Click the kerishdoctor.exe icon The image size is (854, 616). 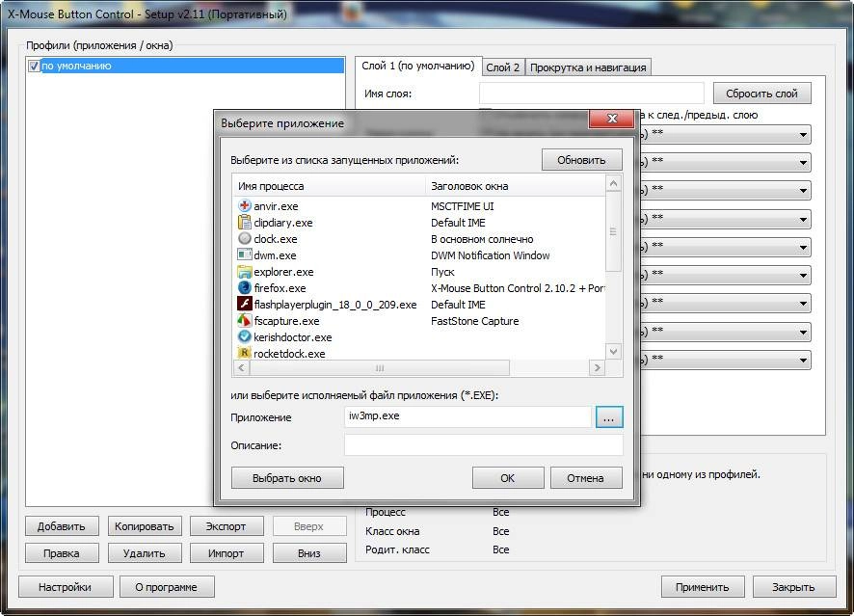[245, 336]
